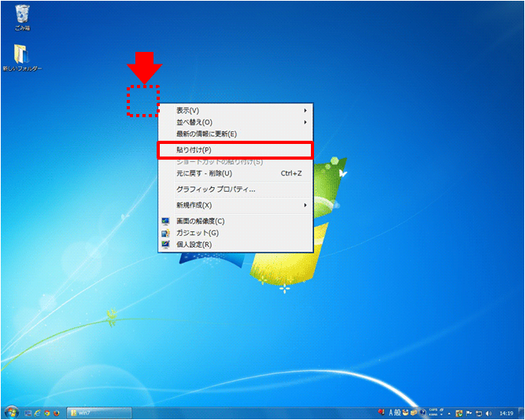Click greyed ショートカットの貼り付け(S) entry
Image resolution: width=525 pixels, height=420 pixels.
235,162
